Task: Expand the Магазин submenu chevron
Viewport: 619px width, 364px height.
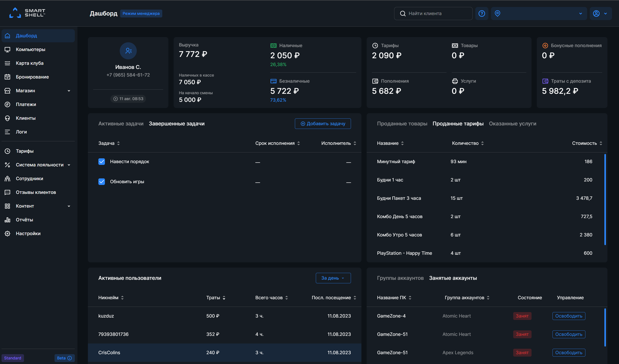Action: [x=69, y=91]
